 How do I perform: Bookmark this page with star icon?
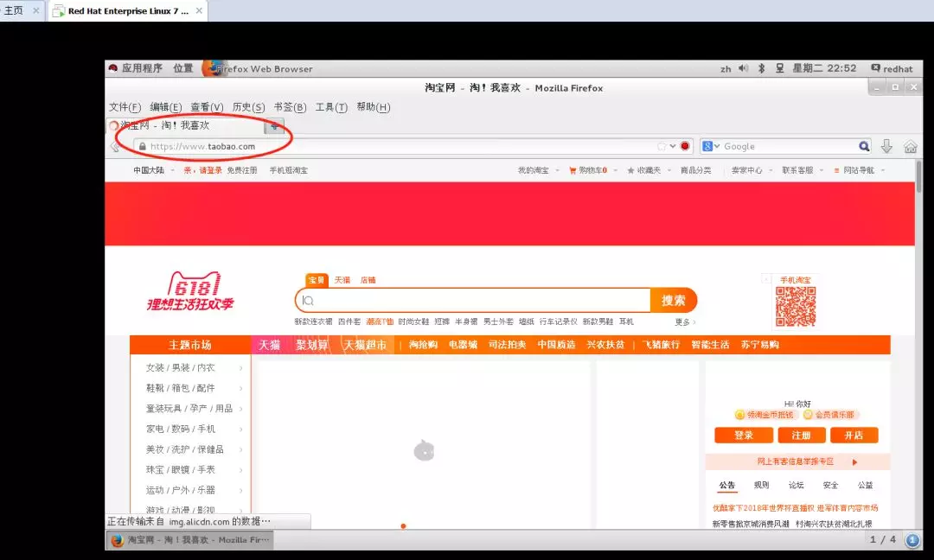[662, 146]
